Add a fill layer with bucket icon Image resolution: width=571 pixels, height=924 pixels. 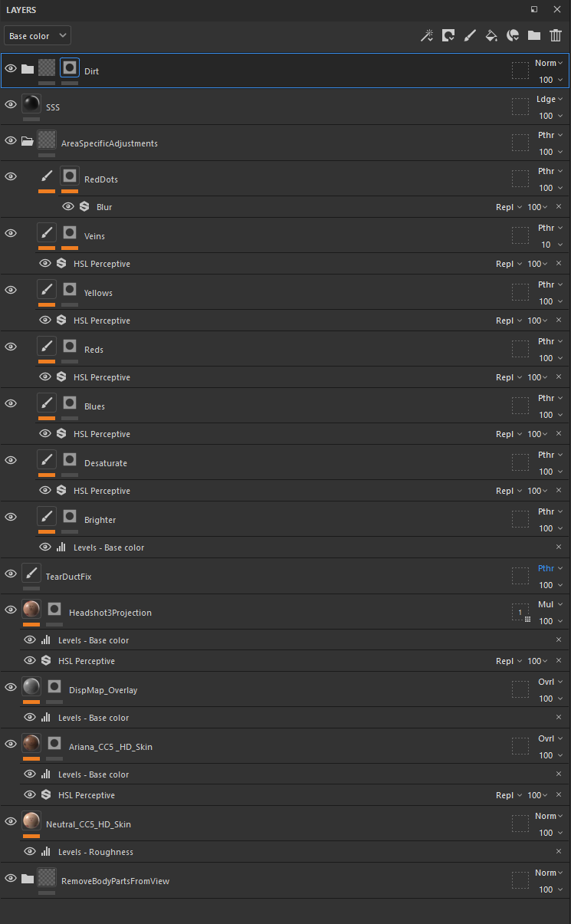point(492,35)
